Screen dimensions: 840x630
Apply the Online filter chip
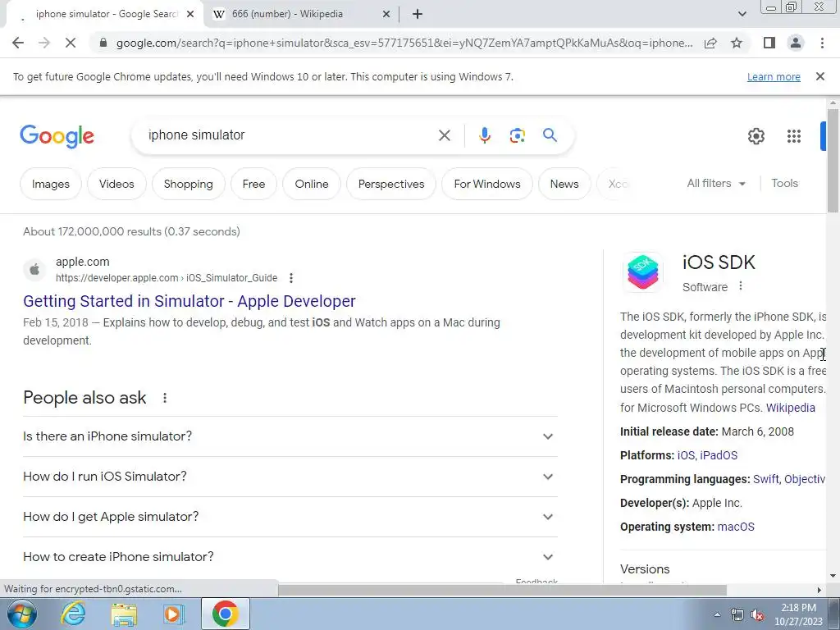click(x=311, y=184)
